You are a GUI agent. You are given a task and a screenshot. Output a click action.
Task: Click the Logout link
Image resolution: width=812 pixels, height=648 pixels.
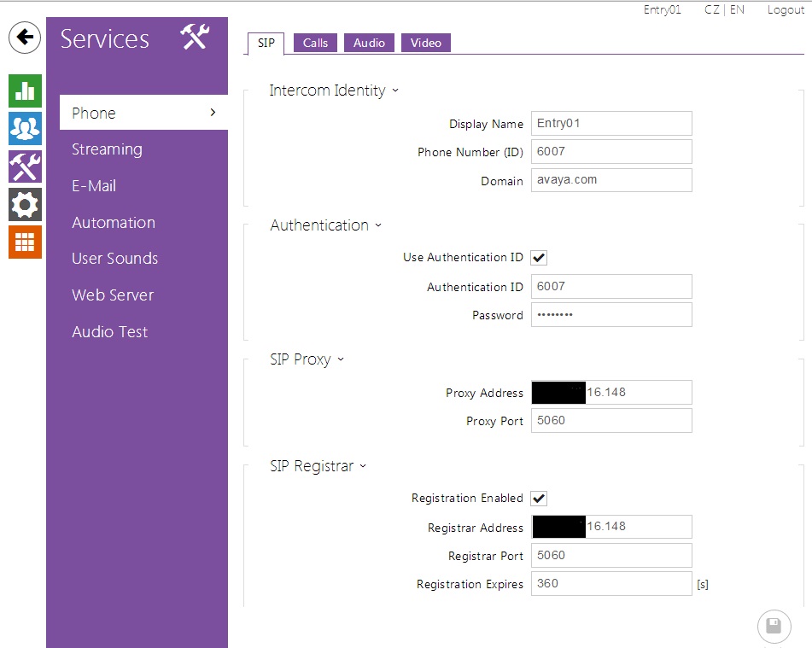point(785,10)
